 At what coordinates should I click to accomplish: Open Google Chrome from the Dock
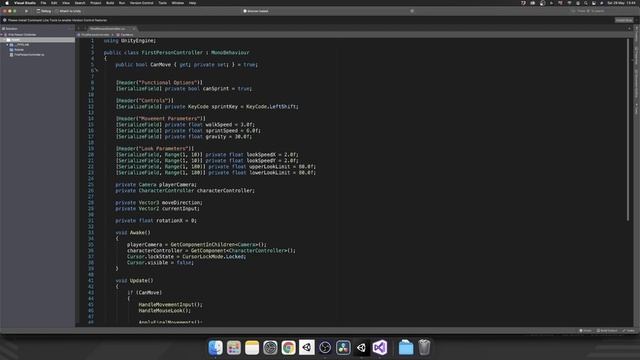tap(289, 348)
